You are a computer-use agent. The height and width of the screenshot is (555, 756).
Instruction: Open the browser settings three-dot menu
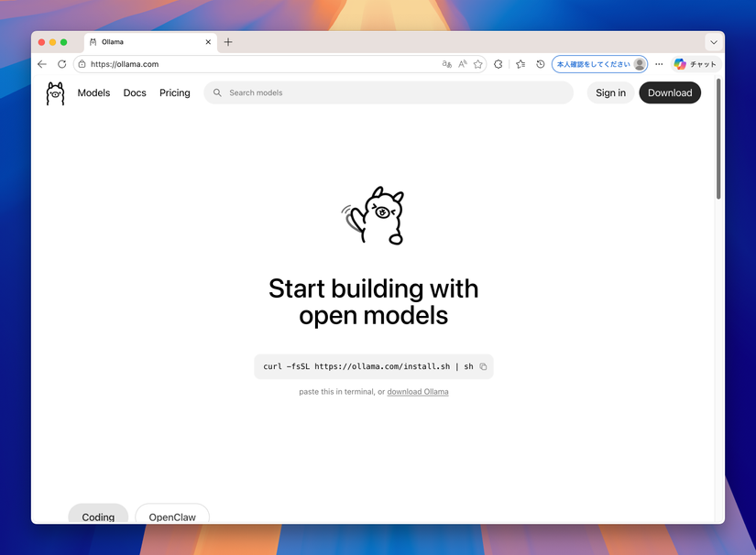click(x=659, y=64)
